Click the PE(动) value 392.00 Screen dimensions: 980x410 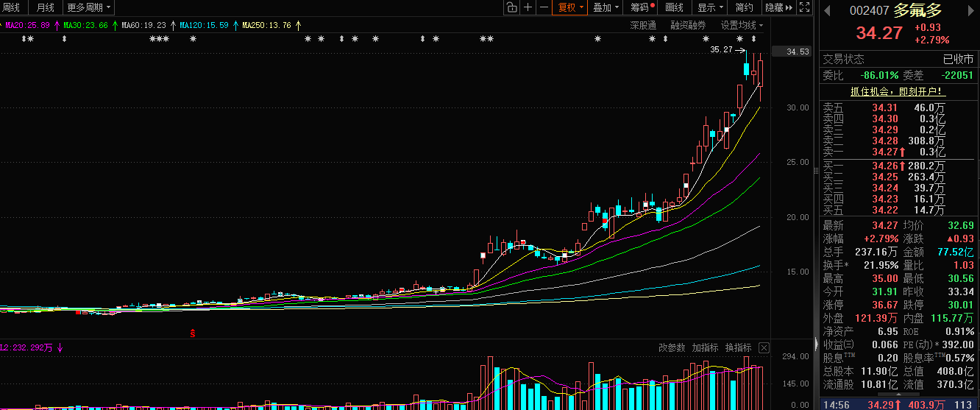coord(959,344)
